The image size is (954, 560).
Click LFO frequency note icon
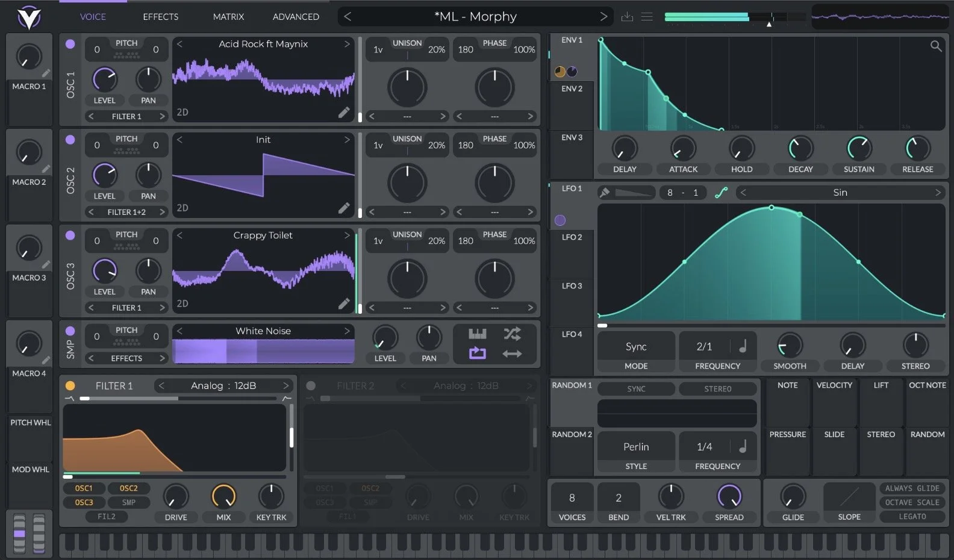743,346
